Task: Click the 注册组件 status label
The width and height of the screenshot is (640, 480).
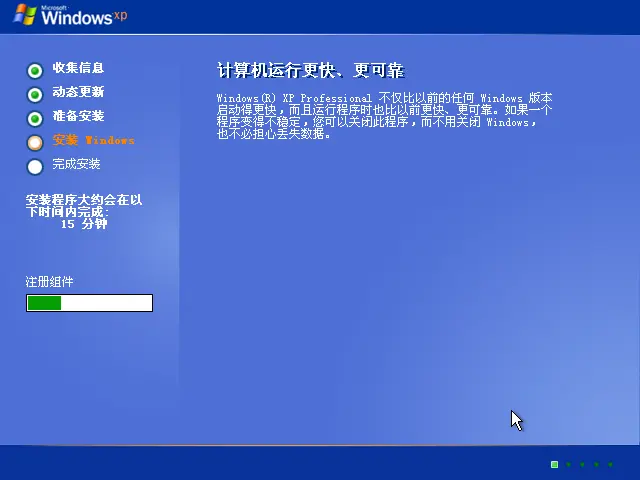Action: point(49,282)
